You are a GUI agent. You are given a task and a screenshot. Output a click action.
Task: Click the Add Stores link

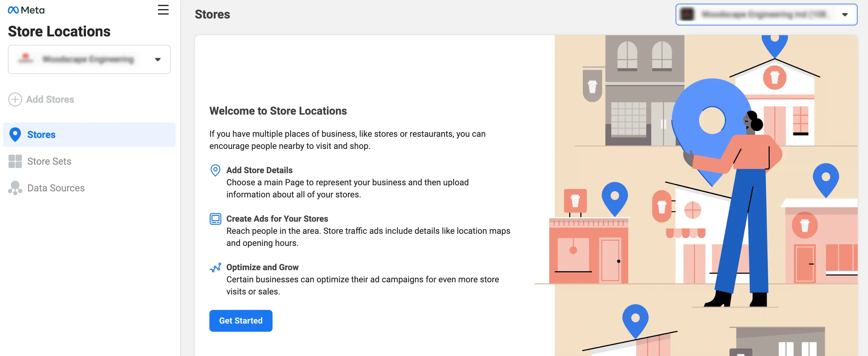50,99
